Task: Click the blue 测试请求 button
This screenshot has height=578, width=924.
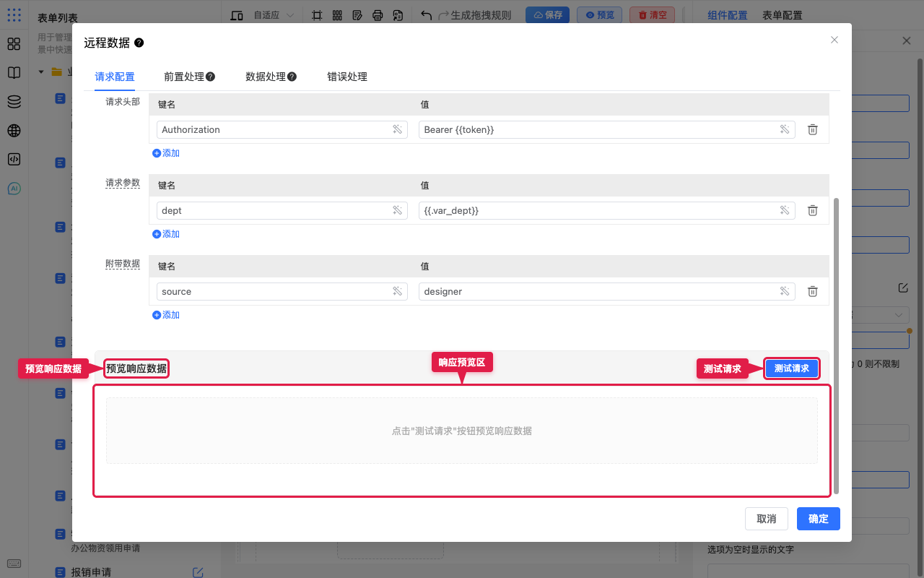Action: point(792,368)
